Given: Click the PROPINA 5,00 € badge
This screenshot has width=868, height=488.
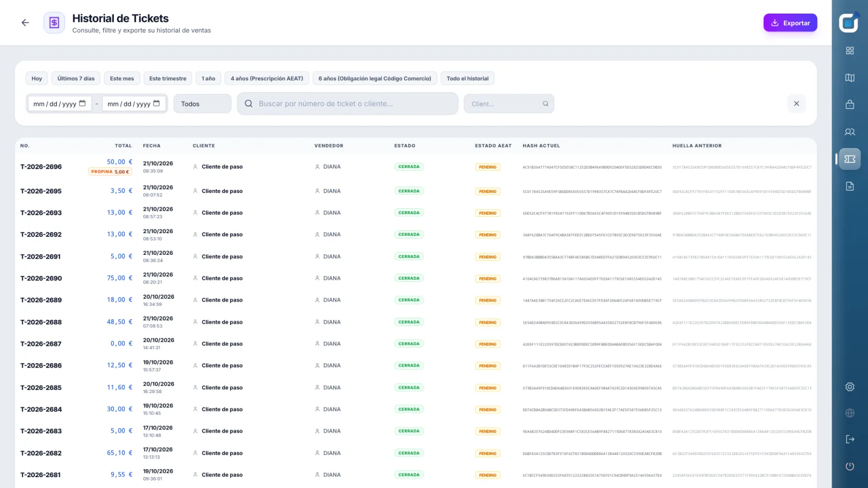Looking at the screenshot, I should [110, 172].
